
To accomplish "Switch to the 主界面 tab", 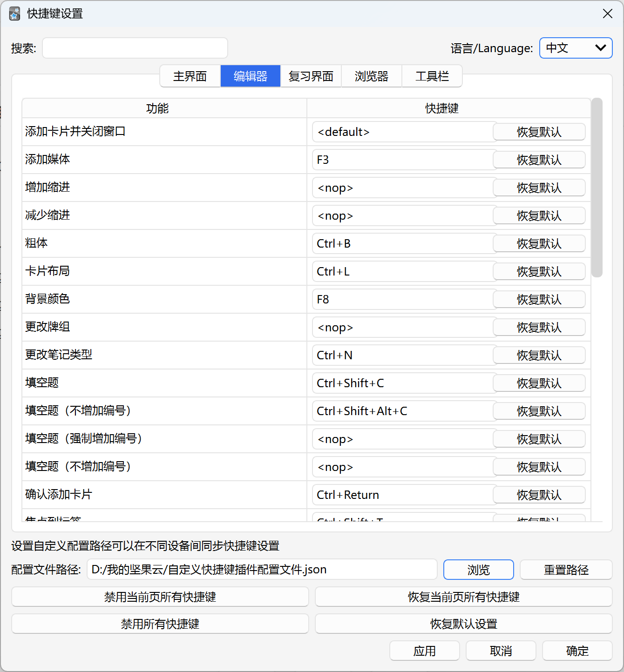I will (x=190, y=76).
